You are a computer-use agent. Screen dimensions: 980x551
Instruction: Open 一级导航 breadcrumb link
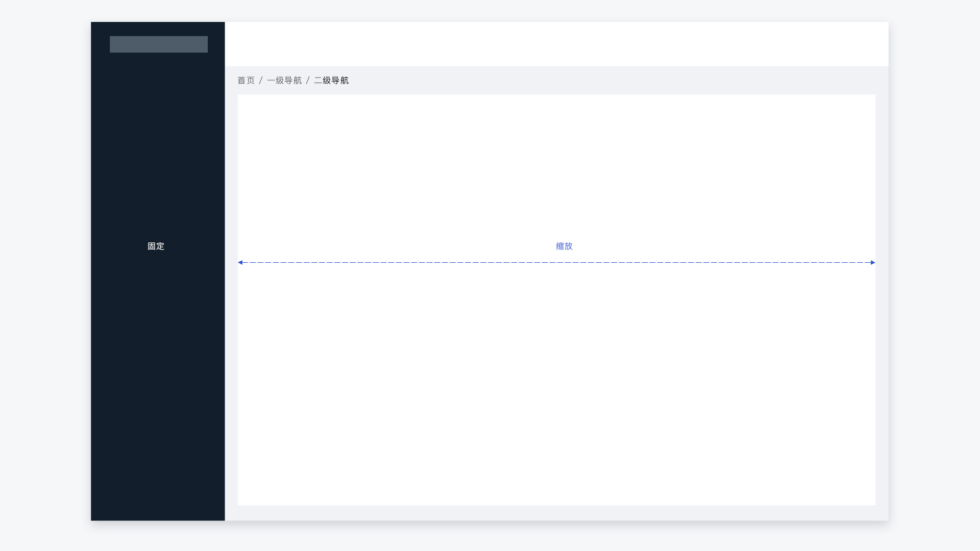click(x=284, y=81)
